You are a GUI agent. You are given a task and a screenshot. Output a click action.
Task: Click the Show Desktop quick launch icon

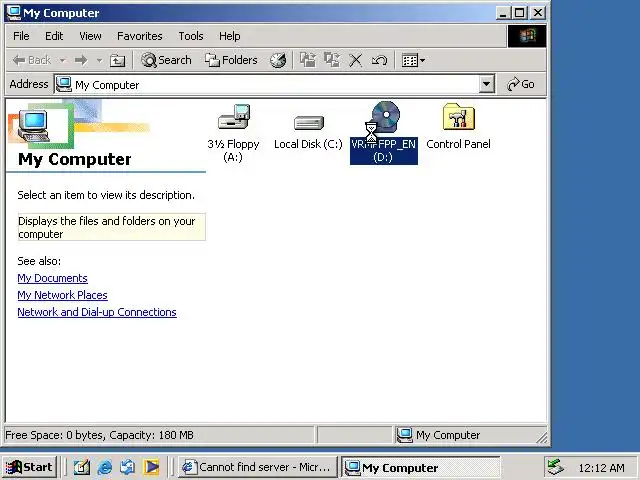pos(82,467)
